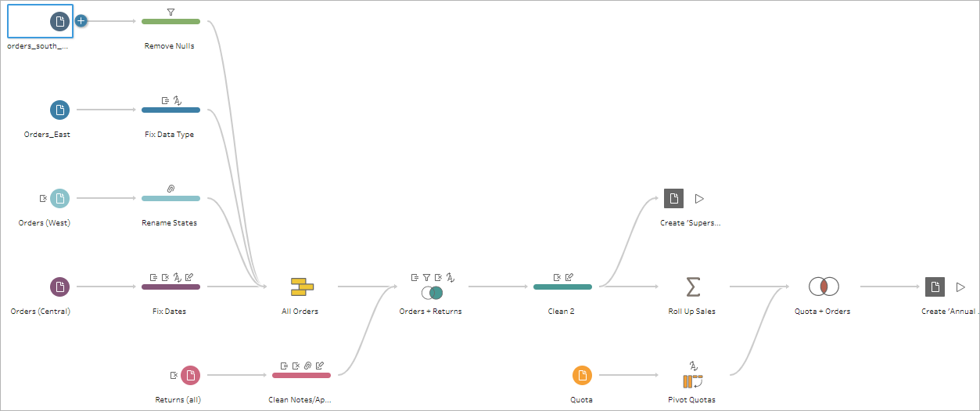Image resolution: width=980 pixels, height=411 pixels.
Task: Open the Orders (West) input step
Action: click(59, 199)
